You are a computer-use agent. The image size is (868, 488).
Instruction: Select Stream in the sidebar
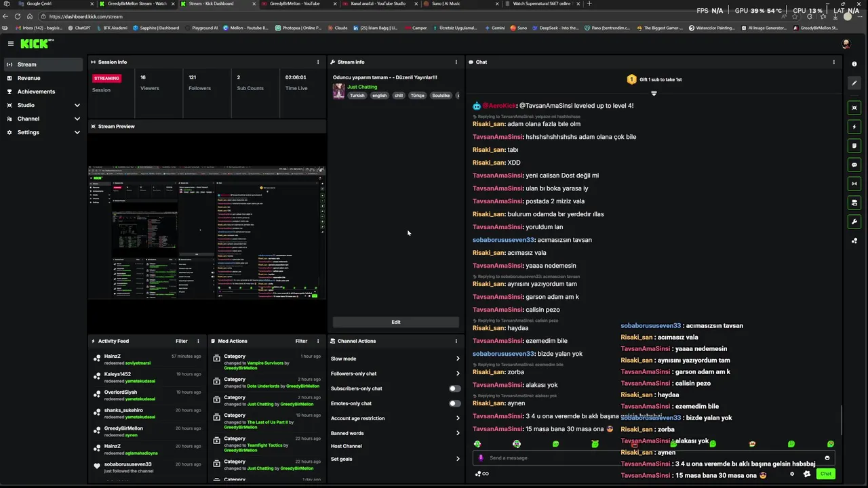point(43,64)
